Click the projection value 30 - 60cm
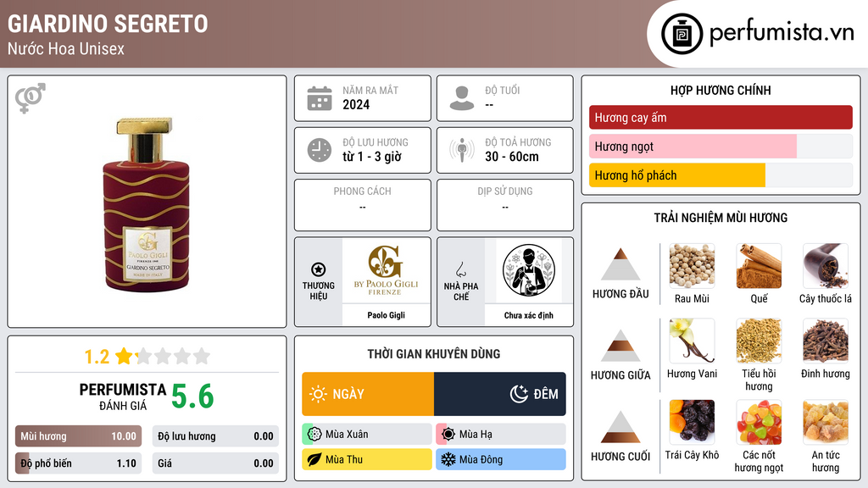The width and height of the screenshot is (868, 488). [511, 157]
